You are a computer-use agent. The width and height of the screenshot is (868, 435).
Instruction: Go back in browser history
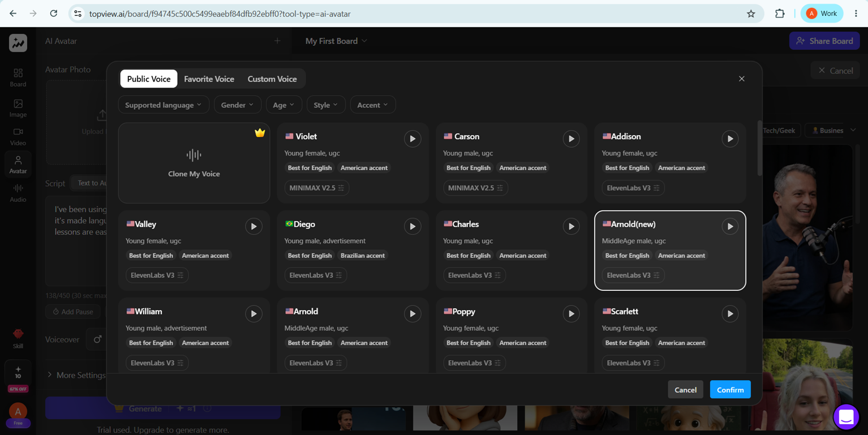click(13, 14)
